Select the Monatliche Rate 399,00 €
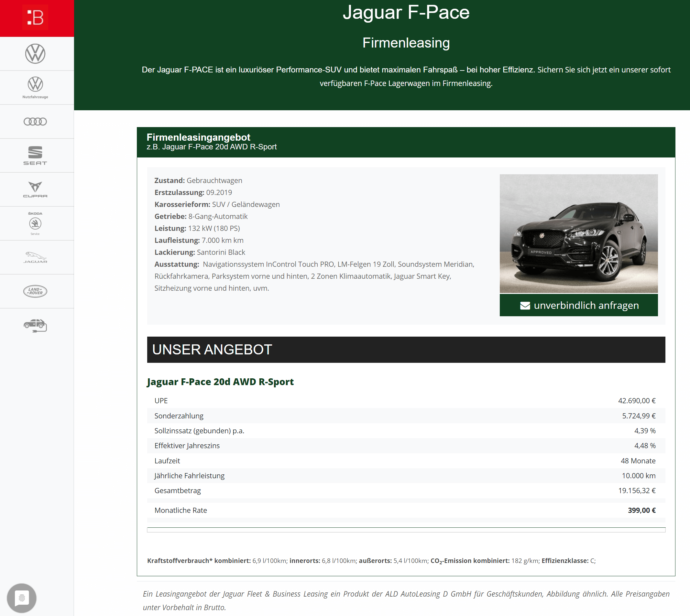690x616 pixels. [641, 510]
